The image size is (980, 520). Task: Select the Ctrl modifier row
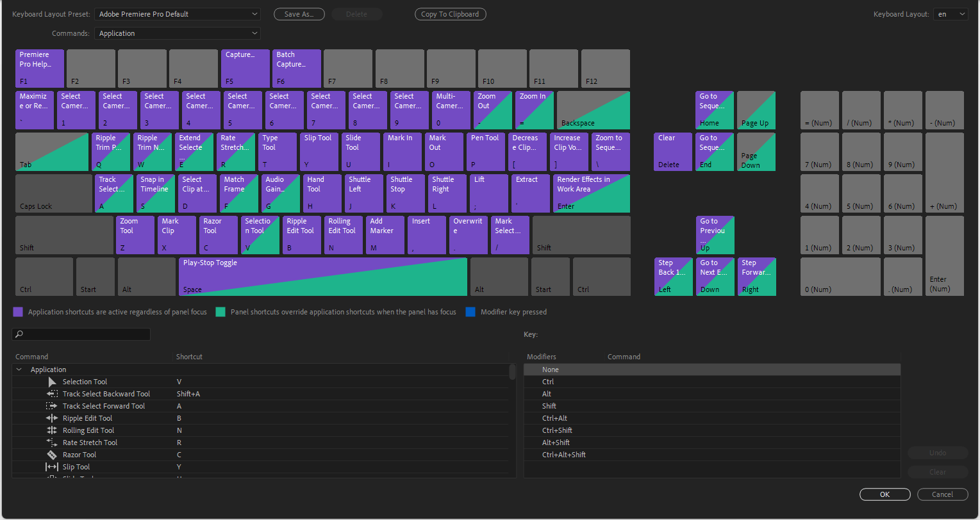[712, 382]
